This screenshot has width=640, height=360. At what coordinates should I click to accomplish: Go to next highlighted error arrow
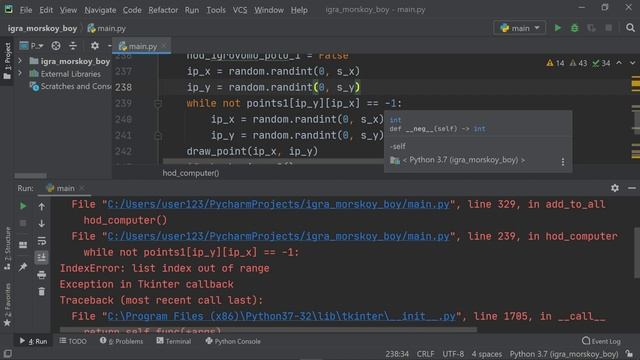[x=632, y=63]
